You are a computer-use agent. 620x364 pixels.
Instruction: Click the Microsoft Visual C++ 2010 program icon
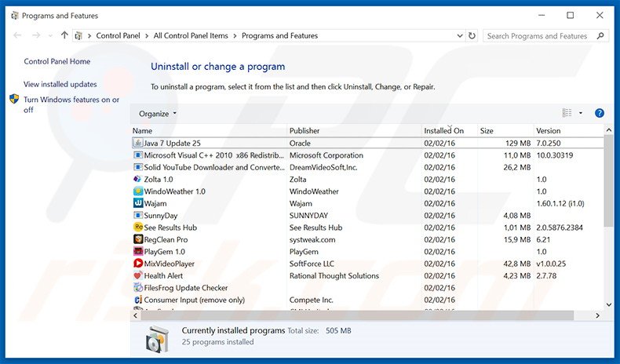pyautogui.click(x=138, y=155)
